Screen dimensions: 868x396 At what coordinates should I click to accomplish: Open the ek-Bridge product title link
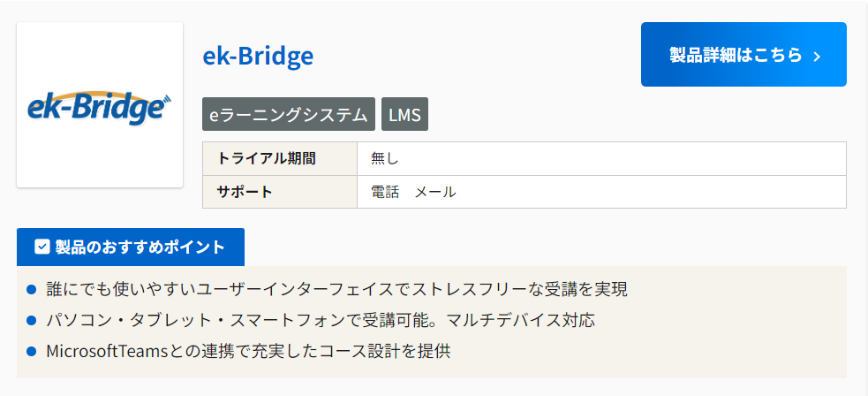[x=258, y=56]
